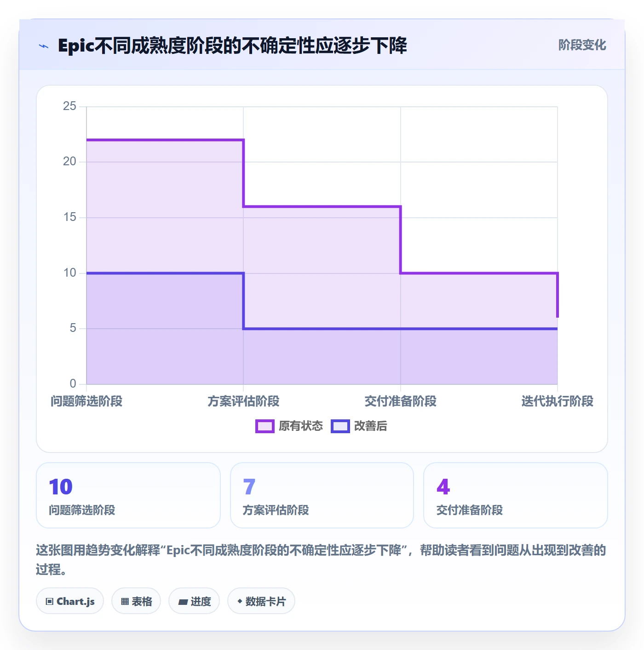Click the 交付准备阶段 label under value 4
The height and width of the screenshot is (650, 644).
(x=469, y=510)
